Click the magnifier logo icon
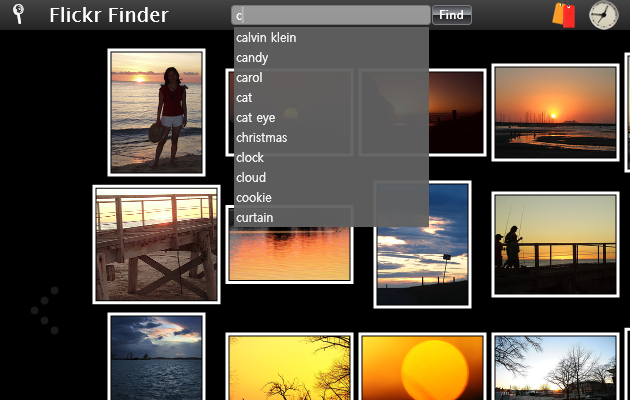 click(x=18, y=14)
